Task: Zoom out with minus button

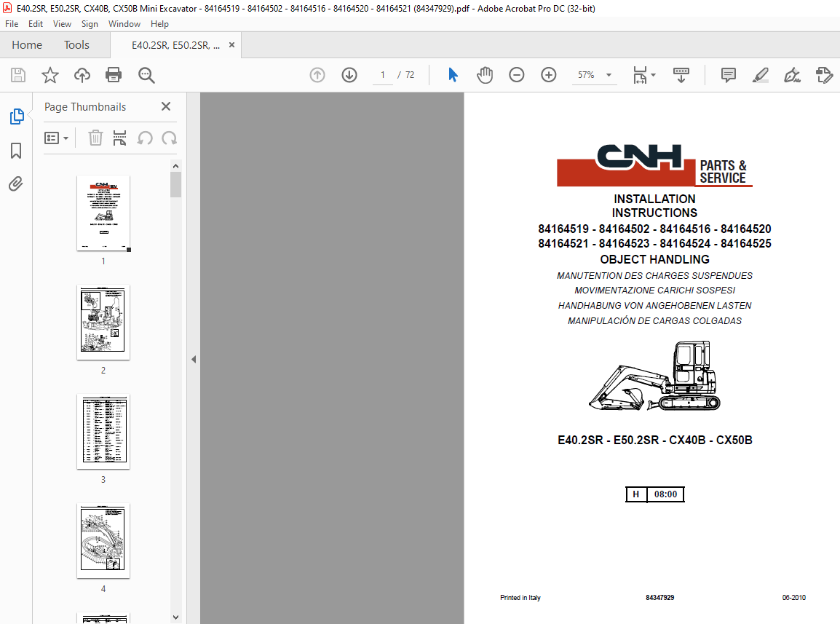Action: (x=516, y=75)
